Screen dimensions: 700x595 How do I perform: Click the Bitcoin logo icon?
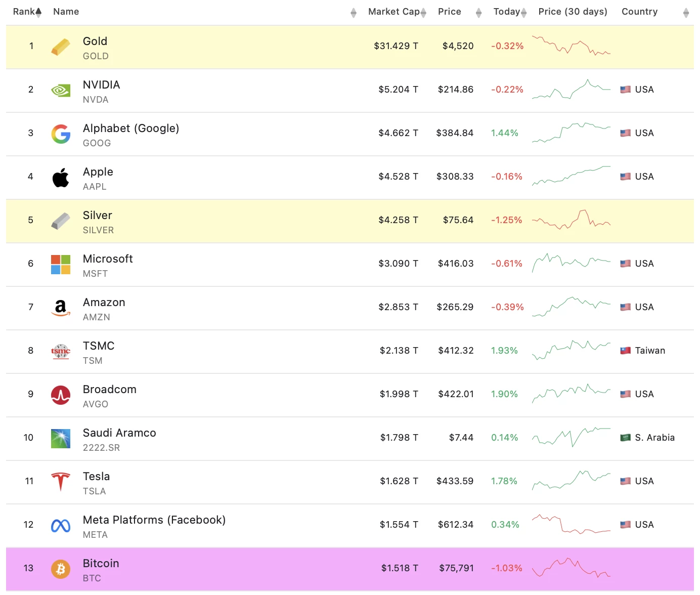point(61,569)
